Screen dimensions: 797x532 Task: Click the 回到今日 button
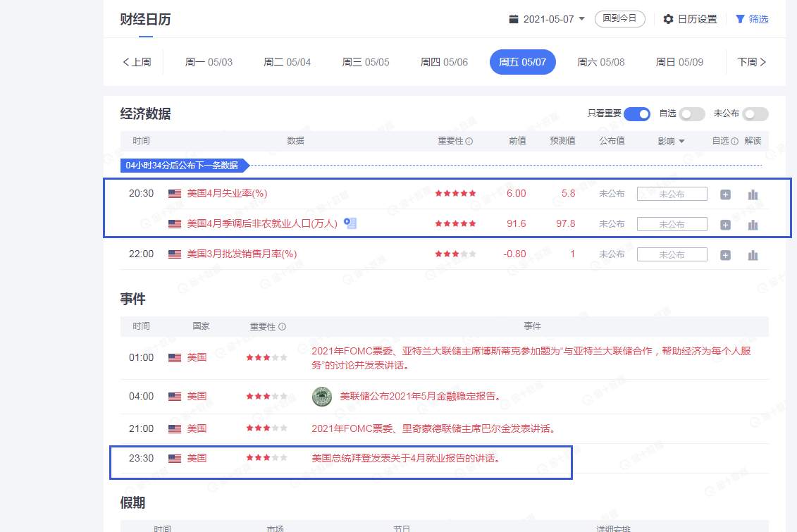(x=619, y=19)
